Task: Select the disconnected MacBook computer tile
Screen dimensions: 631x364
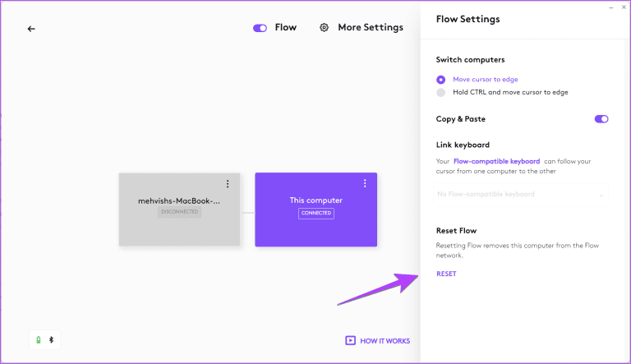Action: tap(179, 210)
